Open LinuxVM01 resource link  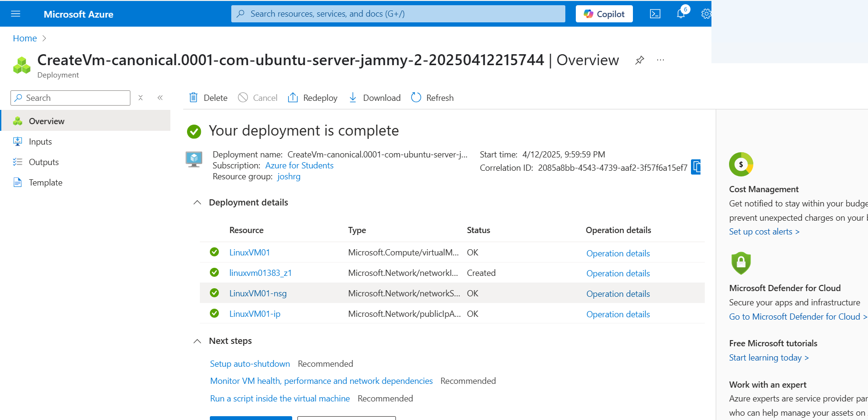(250, 253)
